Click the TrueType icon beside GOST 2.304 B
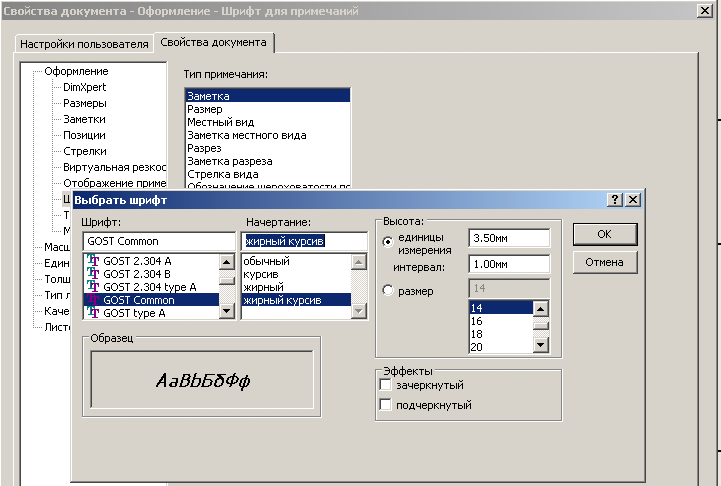Viewport: 721px width, 486px height. pyautogui.click(x=93, y=274)
